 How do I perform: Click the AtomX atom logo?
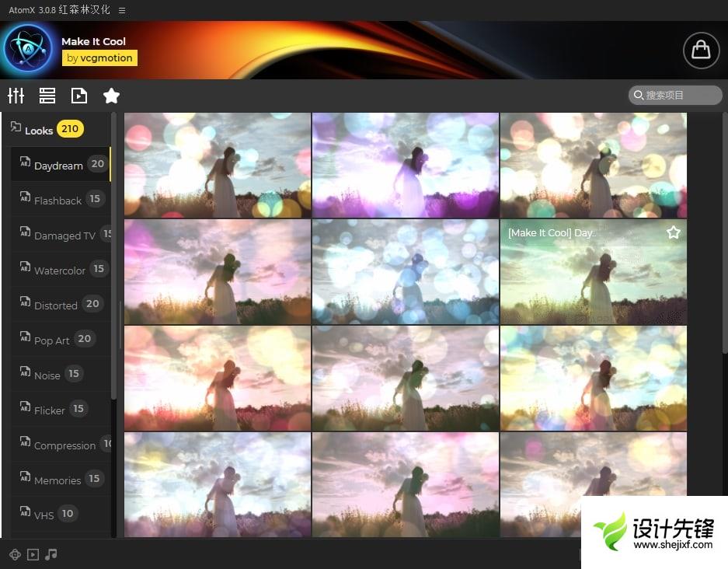click(x=28, y=50)
